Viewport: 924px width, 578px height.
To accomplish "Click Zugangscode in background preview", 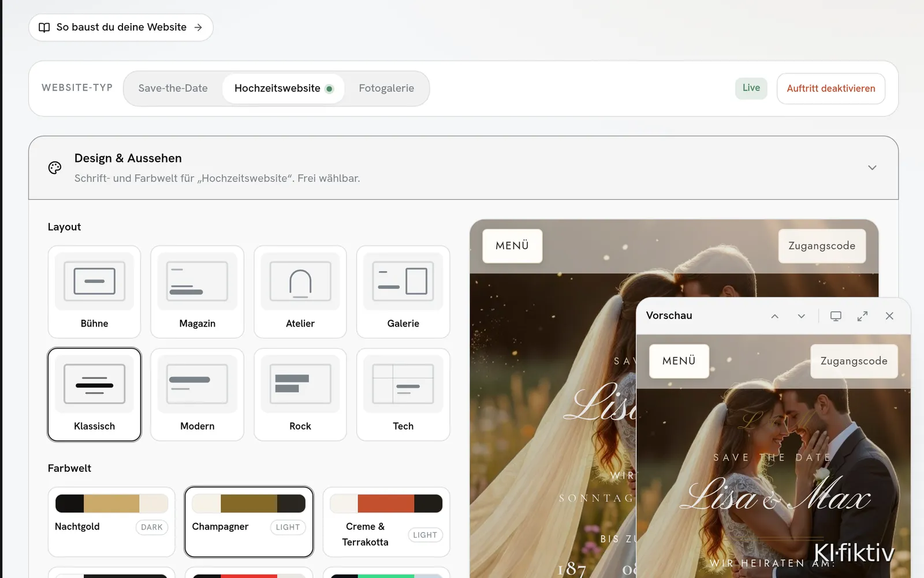I will pos(822,246).
